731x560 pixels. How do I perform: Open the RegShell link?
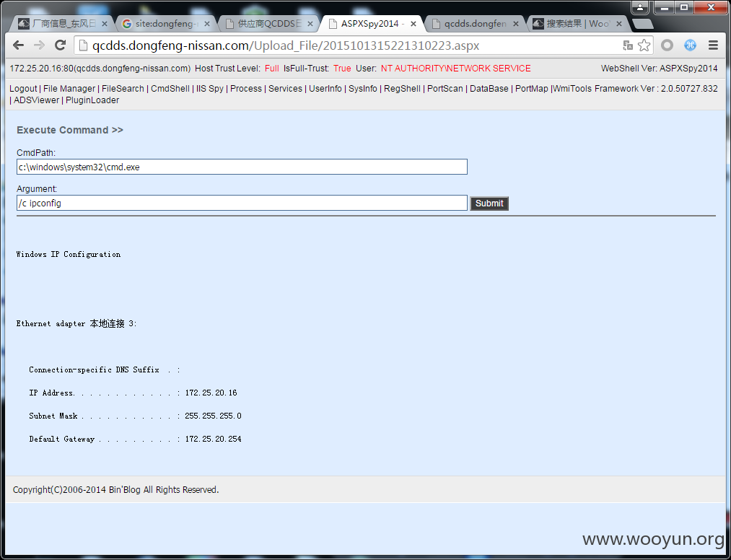point(403,89)
